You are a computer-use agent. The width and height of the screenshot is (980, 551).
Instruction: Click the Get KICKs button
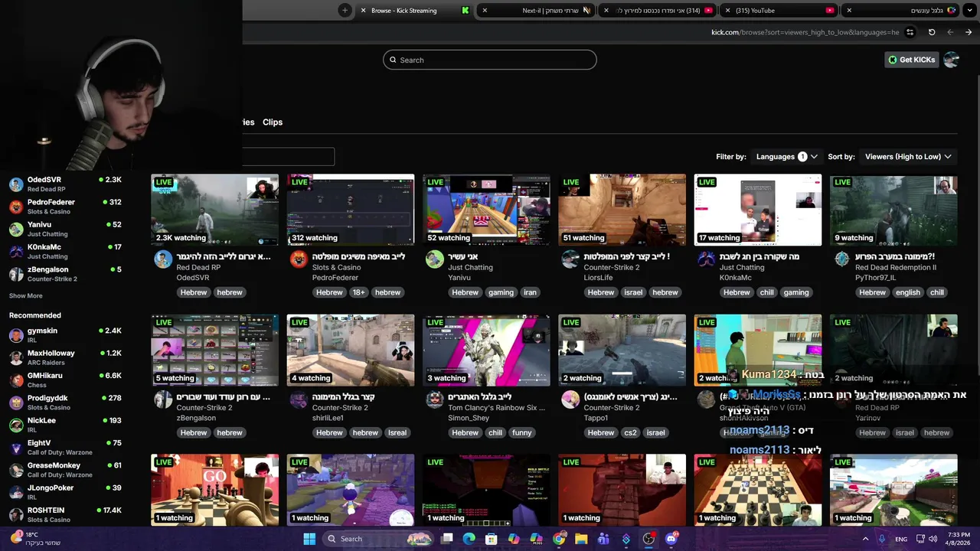(x=911, y=60)
